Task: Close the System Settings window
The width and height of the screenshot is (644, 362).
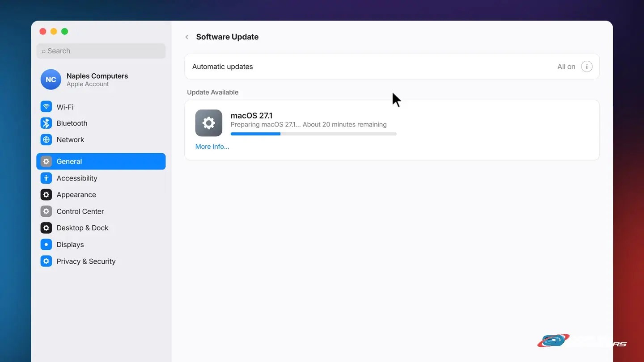Action: (x=43, y=31)
